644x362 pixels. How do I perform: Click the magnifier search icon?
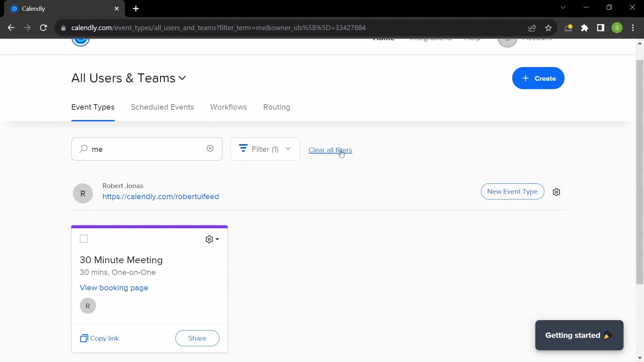click(84, 149)
